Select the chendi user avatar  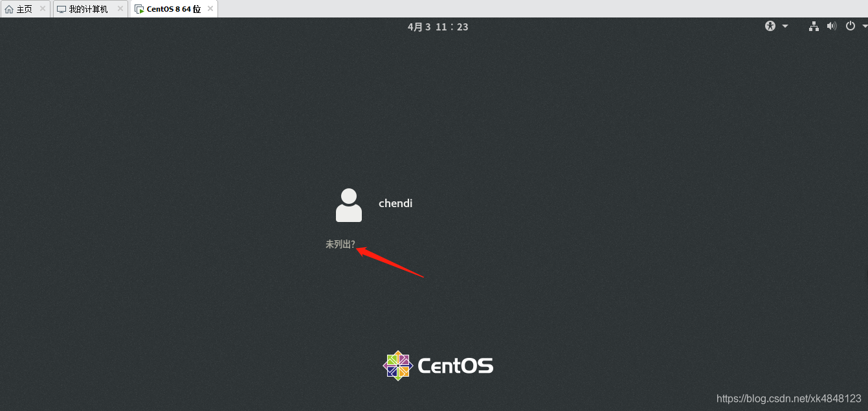click(x=349, y=205)
